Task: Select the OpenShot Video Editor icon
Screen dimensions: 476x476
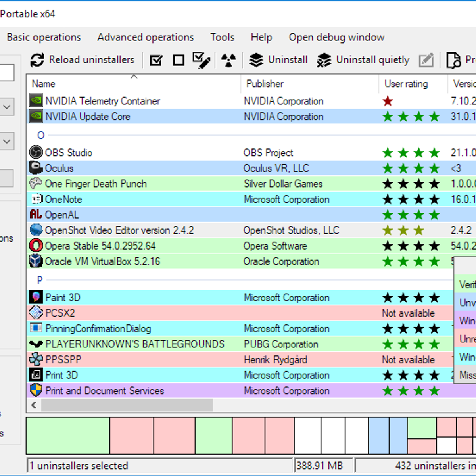Action: pos(36,230)
